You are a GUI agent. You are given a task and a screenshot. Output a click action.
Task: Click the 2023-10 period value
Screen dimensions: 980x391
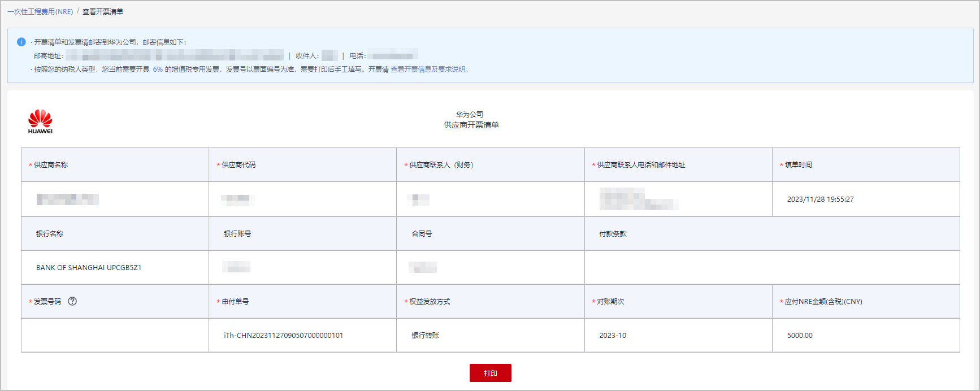(x=613, y=336)
